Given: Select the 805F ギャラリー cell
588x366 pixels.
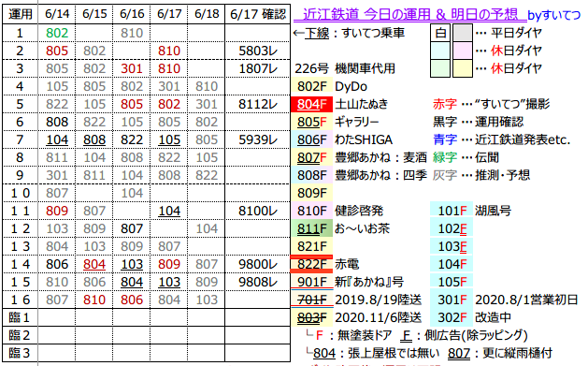Looking at the screenshot, I should 311,122.
